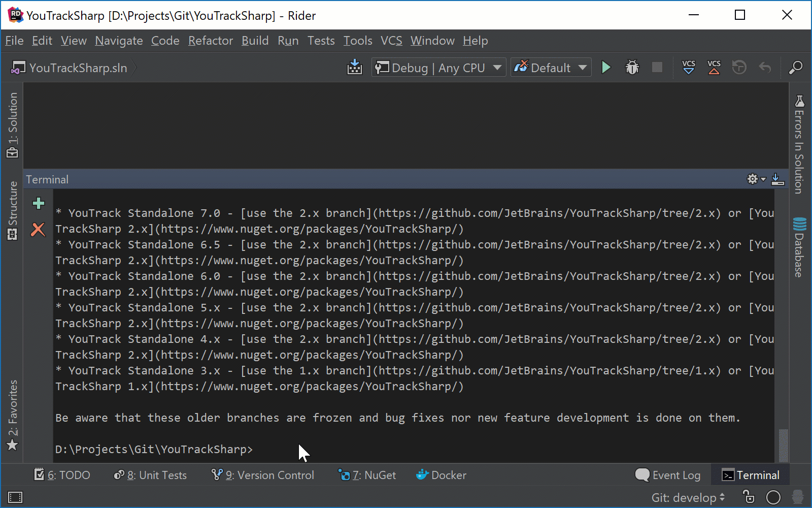
Task: Create new terminal session with the plus icon
Action: [x=38, y=203]
